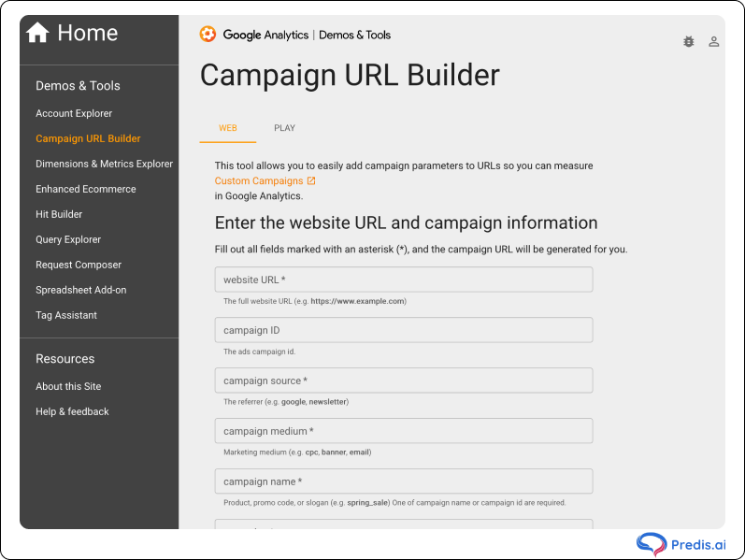Click the 'The full website URL' hint text
This screenshot has width=745, height=560.
point(315,301)
